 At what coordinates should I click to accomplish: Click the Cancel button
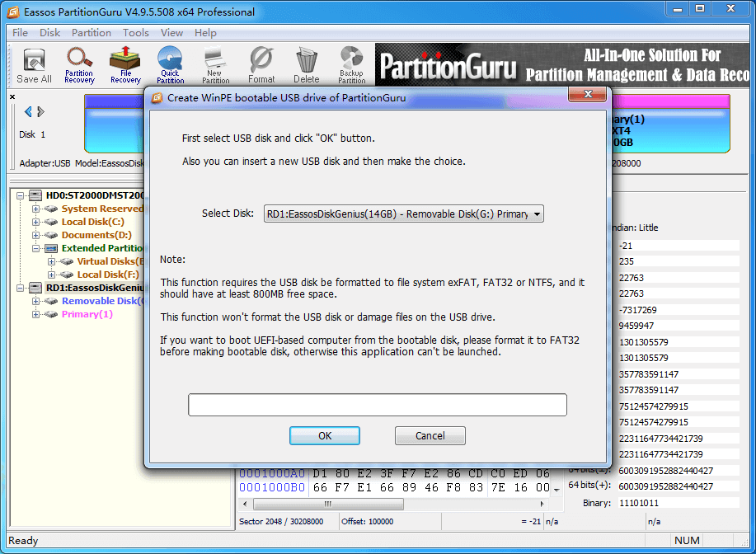(x=430, y=436)
